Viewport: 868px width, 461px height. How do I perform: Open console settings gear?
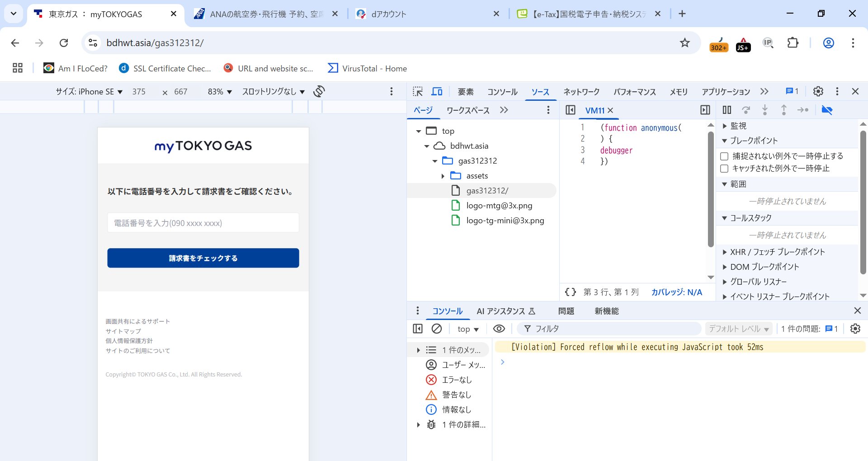[x=855, y=329]
